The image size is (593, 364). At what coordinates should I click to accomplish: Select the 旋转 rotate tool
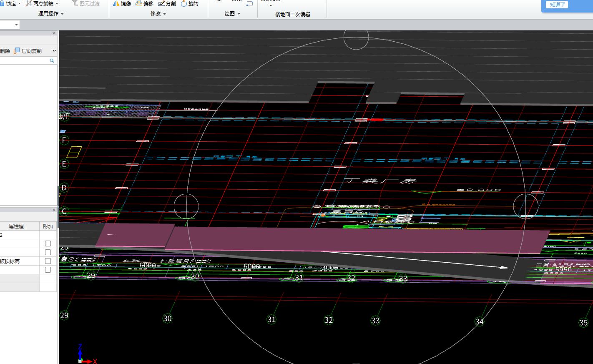pyautogui.click(x=189, y=3)
